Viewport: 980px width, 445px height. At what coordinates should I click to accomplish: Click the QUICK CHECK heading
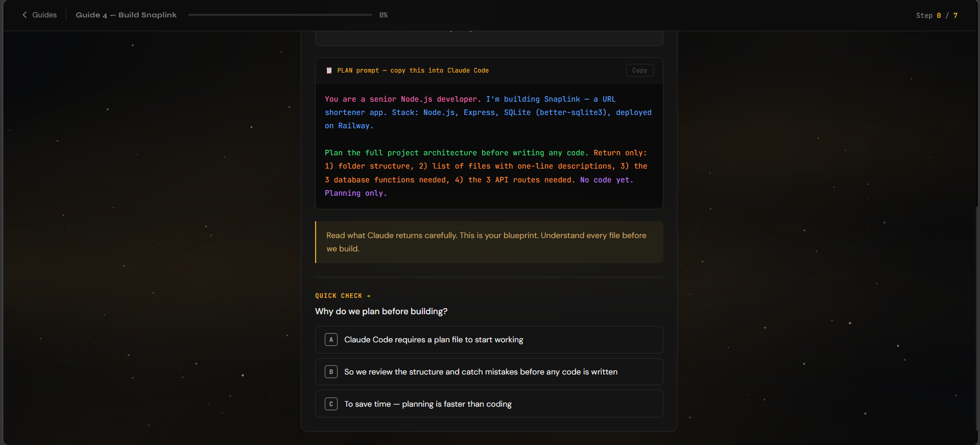tap(343, 296)
